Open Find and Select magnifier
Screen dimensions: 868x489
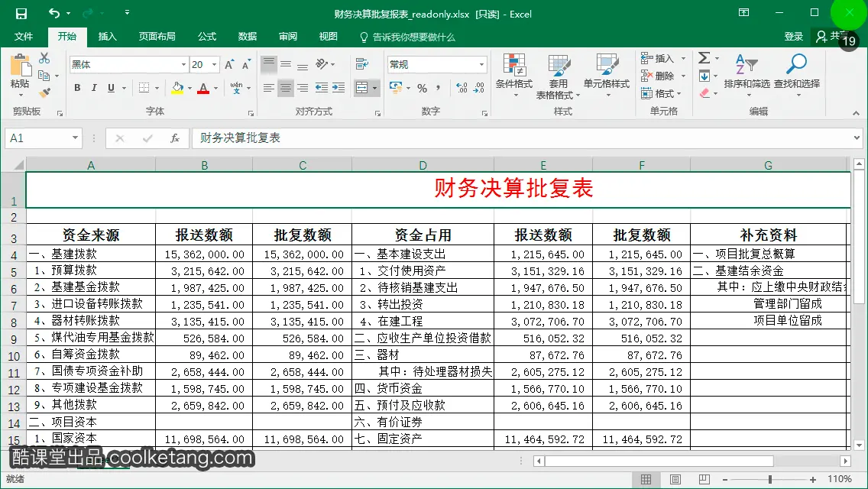(797, 75)
